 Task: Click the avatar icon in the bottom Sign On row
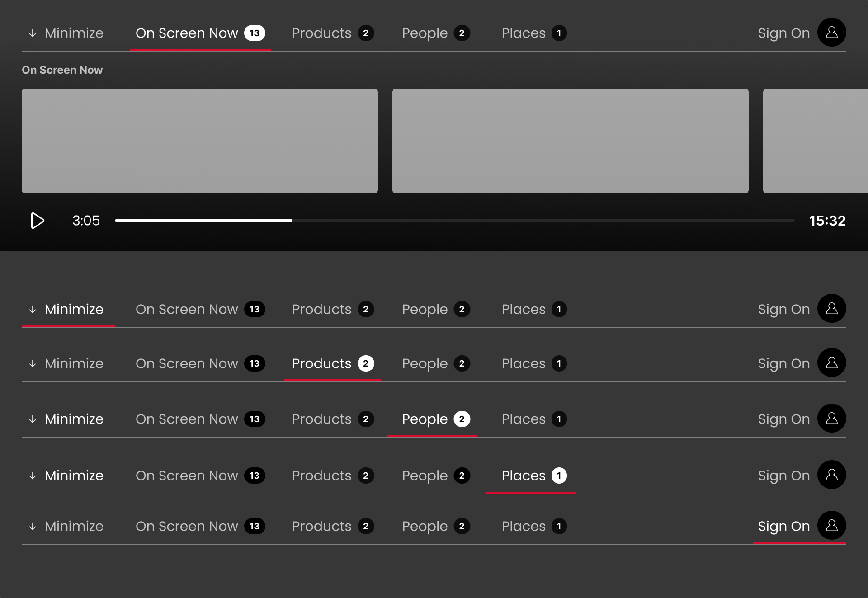[x=831, y=526]
